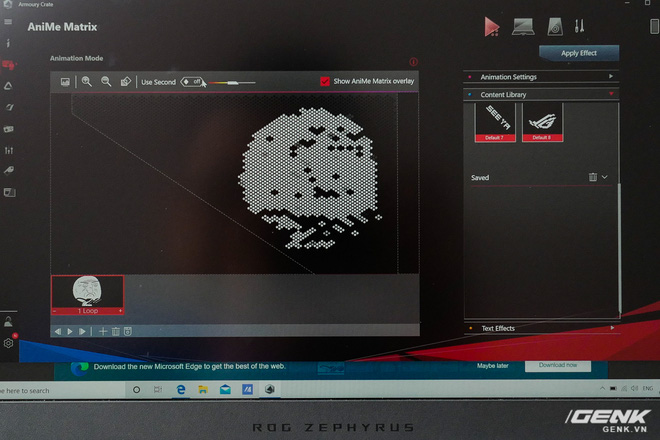Click the red info circle icon

click(x=413, y=62)
